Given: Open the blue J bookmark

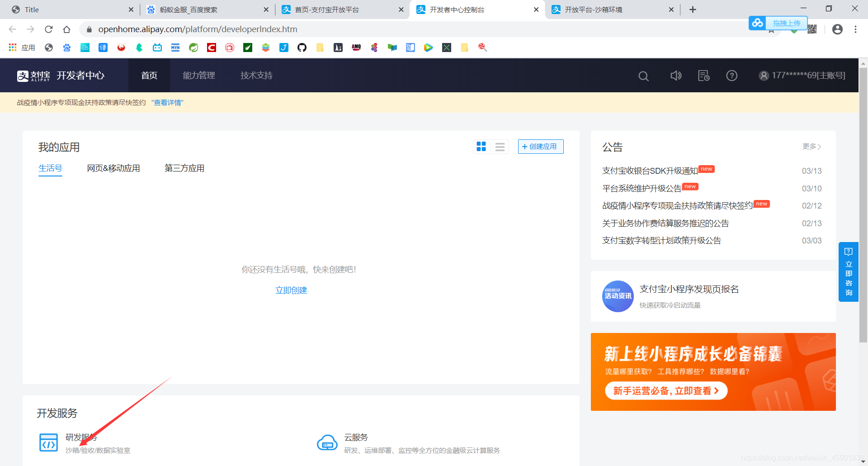Looking at the screenshot, I should tap(284, 48).
